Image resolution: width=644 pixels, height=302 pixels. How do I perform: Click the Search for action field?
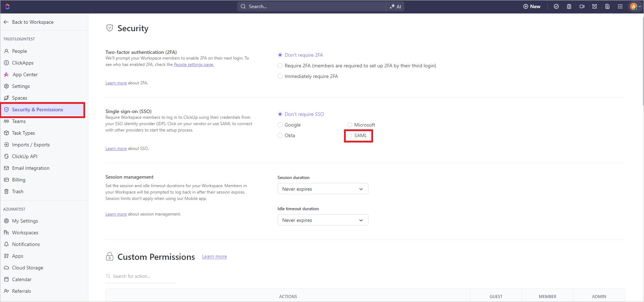141,276
